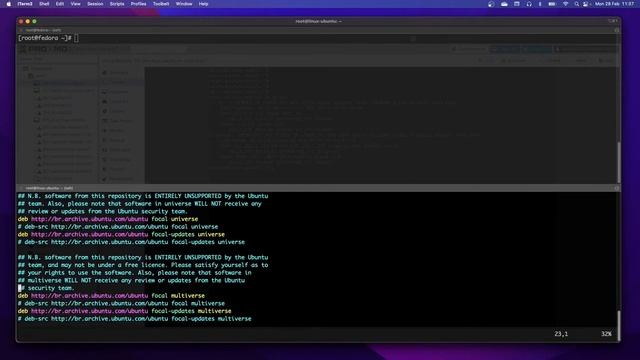
Task: Open the Shell menu
Action: tap(44, 4)
